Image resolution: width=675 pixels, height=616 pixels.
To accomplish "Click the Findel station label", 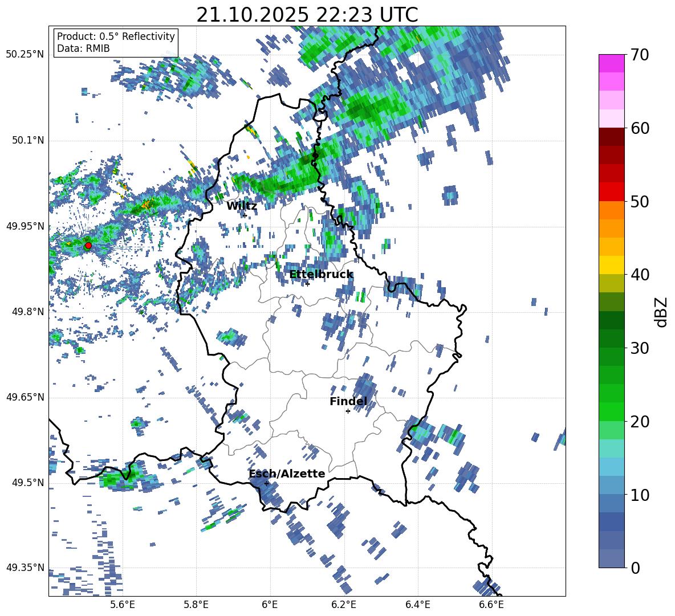I will (348, 401).
